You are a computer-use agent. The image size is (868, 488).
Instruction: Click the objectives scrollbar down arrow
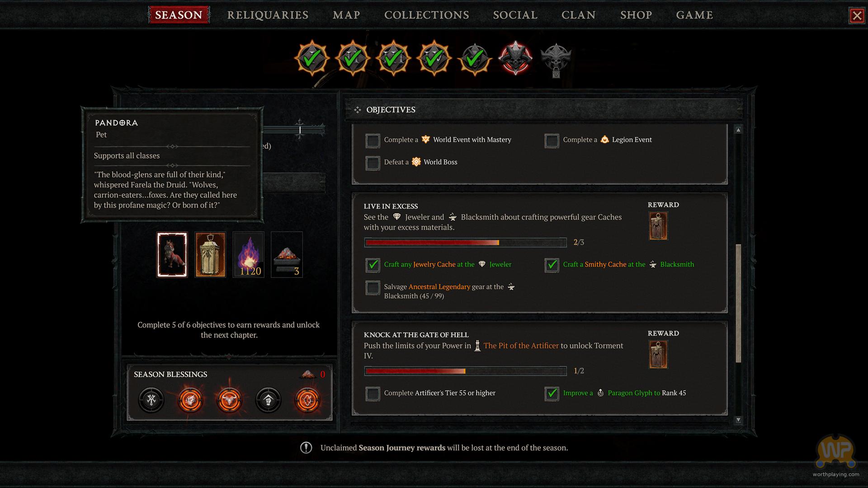(x=738, y=420)
